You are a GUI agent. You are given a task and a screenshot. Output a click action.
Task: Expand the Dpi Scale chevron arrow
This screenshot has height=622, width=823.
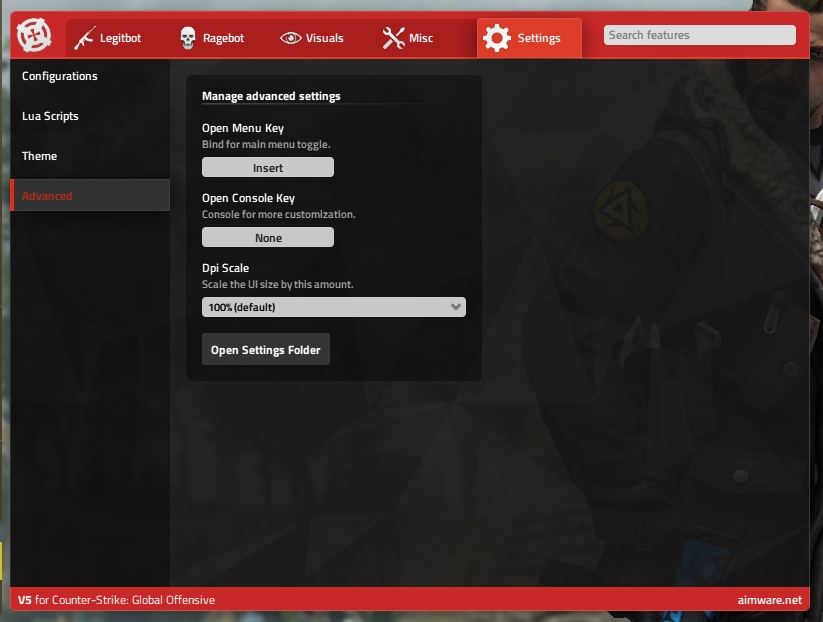(456, 307)
